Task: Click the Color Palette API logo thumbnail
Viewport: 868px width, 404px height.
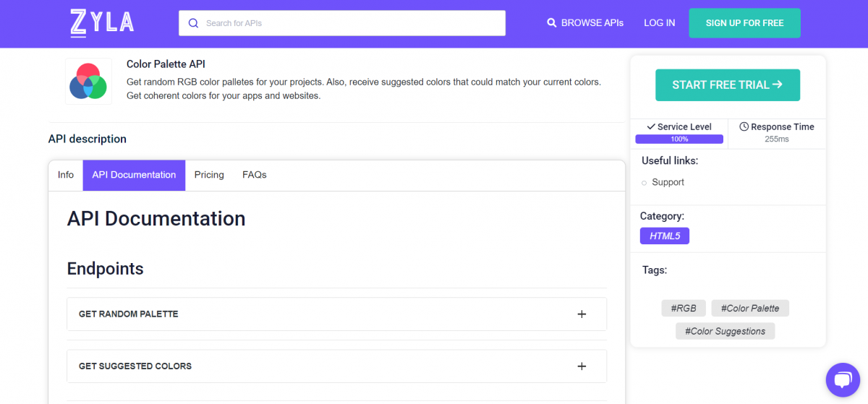Action: click(x=88, y=81)
